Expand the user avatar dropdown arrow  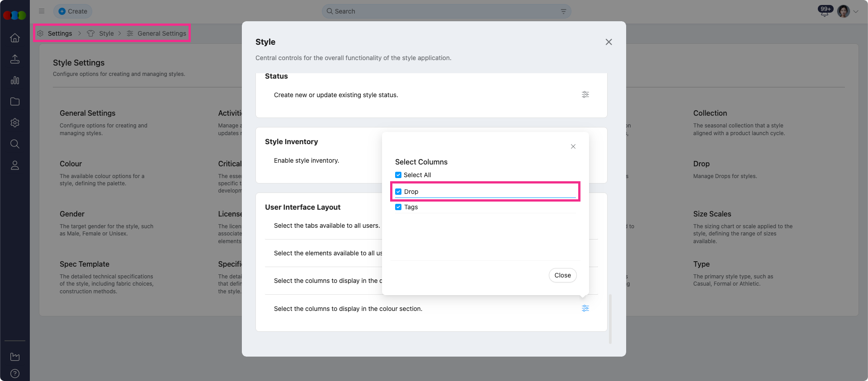(x=856, y=12)
